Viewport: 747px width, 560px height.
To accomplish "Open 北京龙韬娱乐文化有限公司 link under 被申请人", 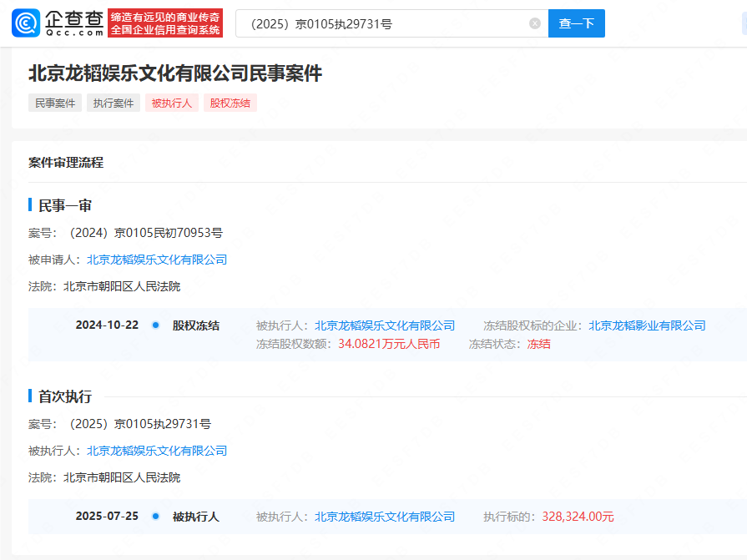I will coord(157,260).
